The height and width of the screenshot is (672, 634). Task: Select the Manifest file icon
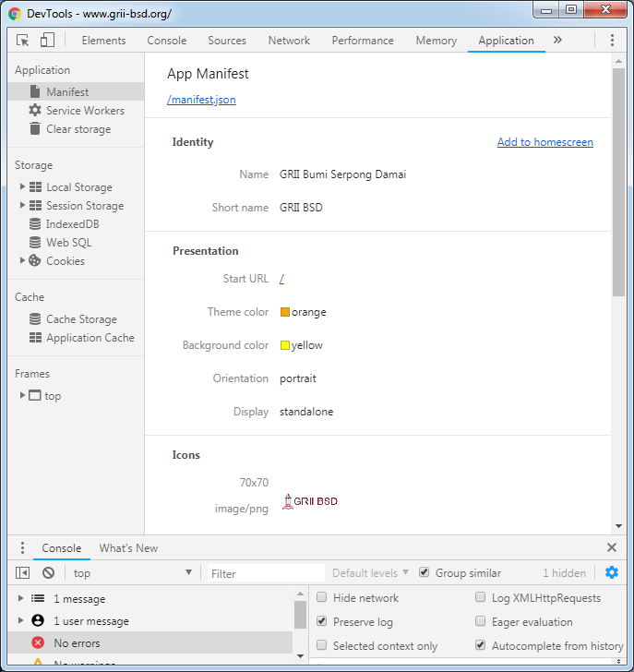tap(35, 91)
